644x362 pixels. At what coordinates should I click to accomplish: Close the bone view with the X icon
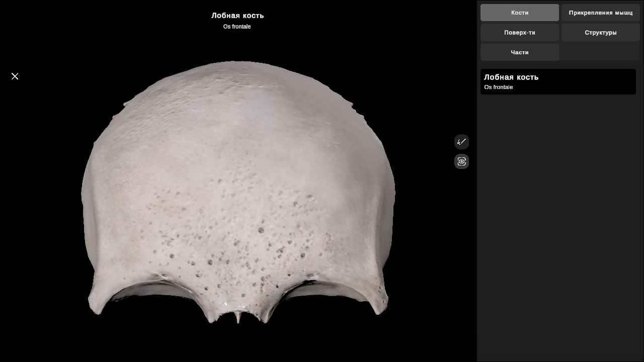point(15,76)
